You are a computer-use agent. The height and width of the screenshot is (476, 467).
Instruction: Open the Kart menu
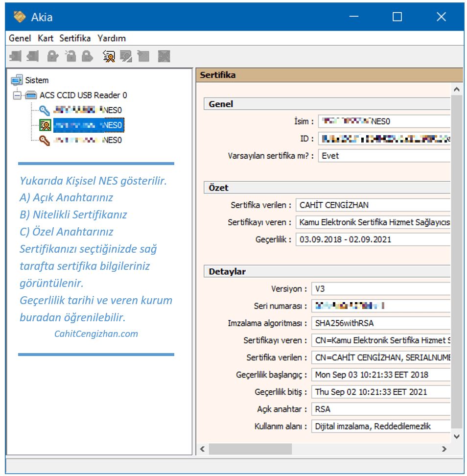tap(46, 38)
